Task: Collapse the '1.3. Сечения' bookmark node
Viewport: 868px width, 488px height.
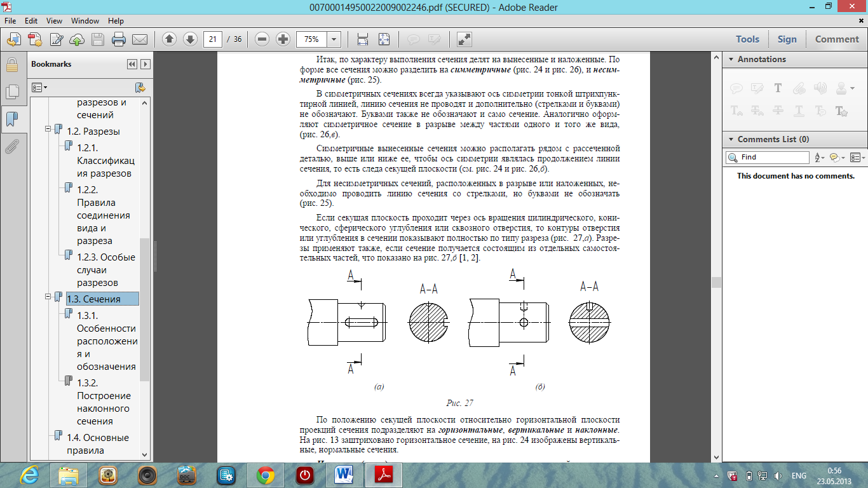Action: click(x=48, y=296)
